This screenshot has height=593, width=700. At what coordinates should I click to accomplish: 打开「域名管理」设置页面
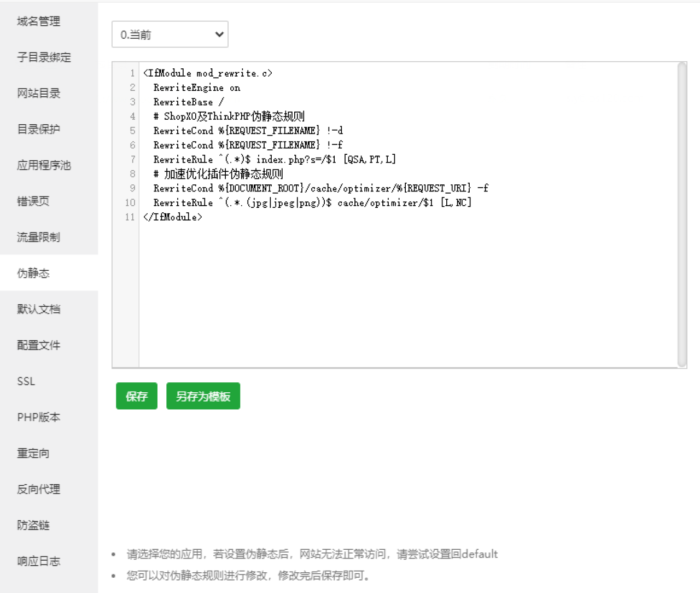38,21
